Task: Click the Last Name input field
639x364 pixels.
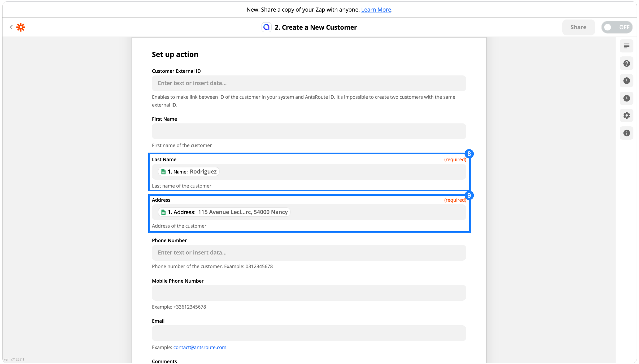Action: [309, 172]
